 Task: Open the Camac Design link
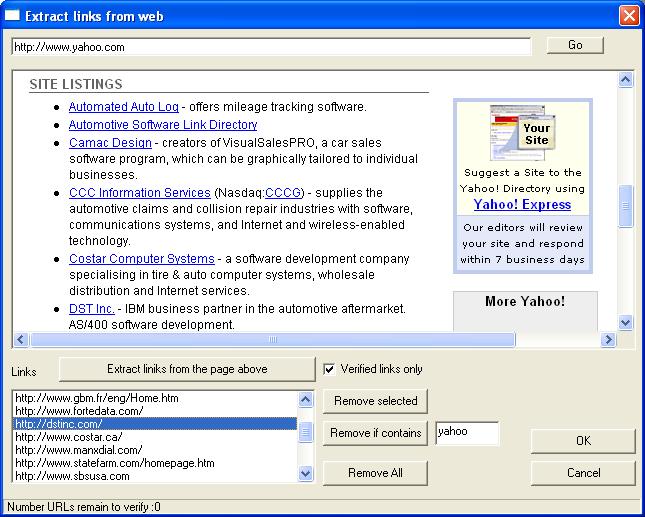pos(110,143)
